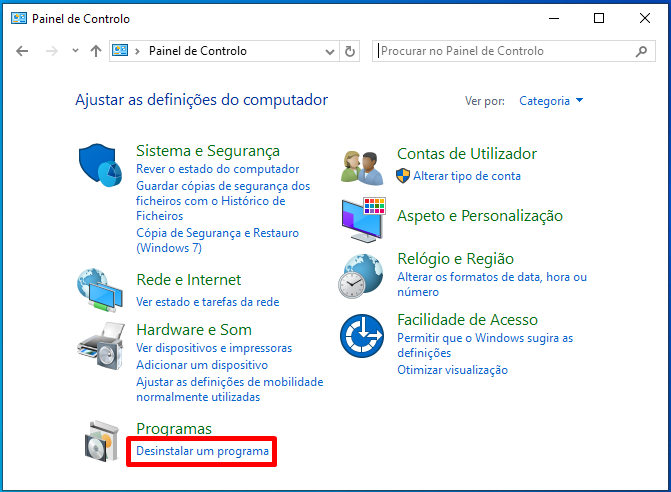The height and width of the screenshot is (492, 671).
Task: Close the Painel de Controlo window
Action: tap(644, 18)
